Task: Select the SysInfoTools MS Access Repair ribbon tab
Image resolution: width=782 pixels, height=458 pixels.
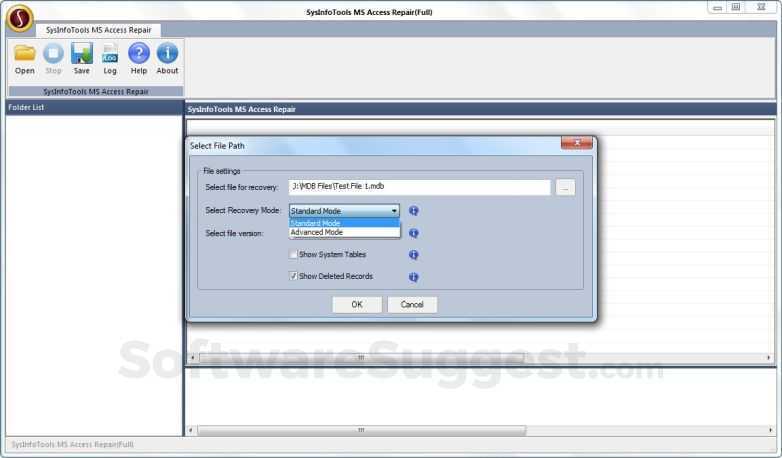Action: [x=98, y=30]
